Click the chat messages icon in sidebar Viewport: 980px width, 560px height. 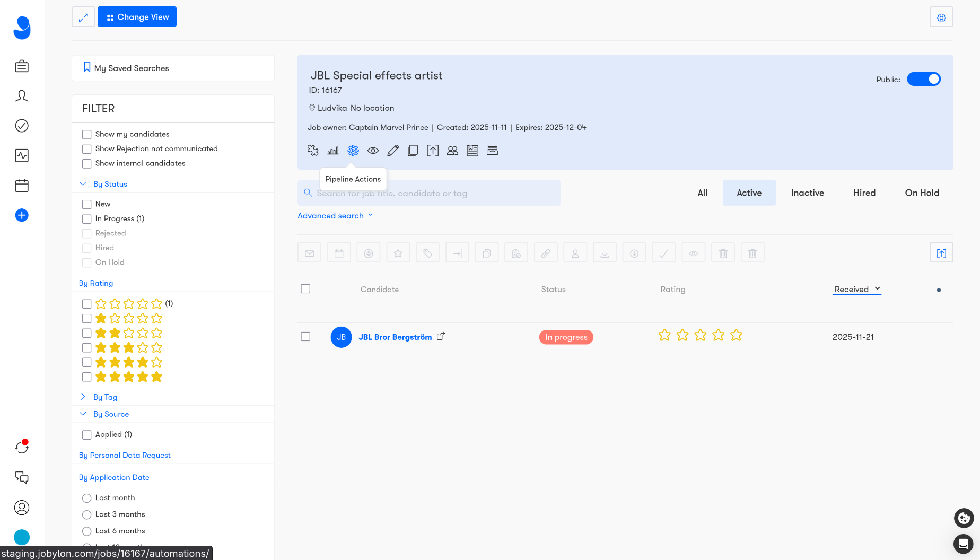(x=22, y=477)
